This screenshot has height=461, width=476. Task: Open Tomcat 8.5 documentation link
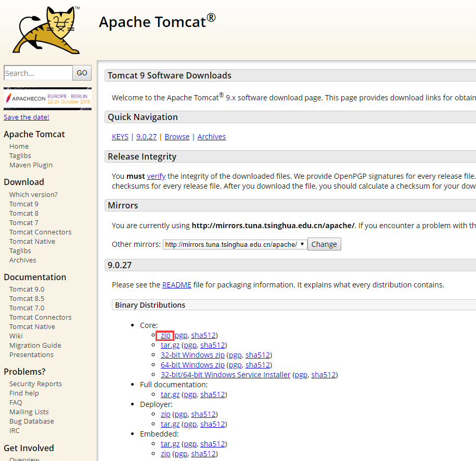27,299
